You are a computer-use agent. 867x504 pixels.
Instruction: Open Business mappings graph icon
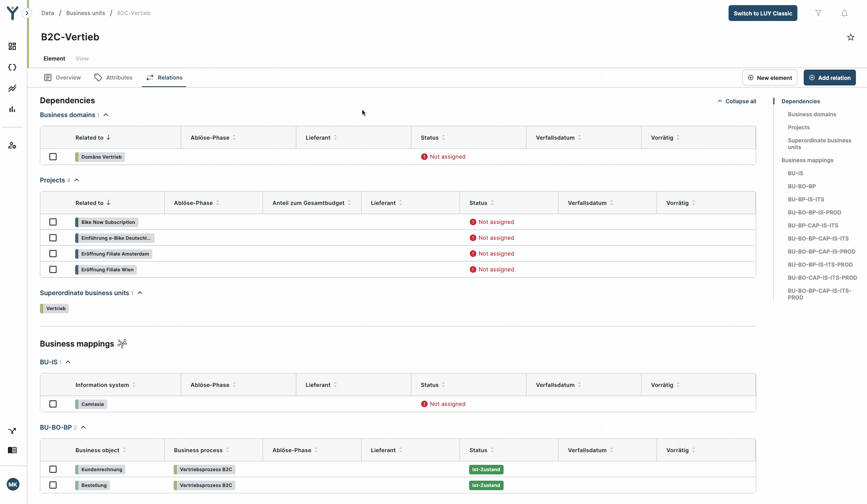tap(122, 344)
